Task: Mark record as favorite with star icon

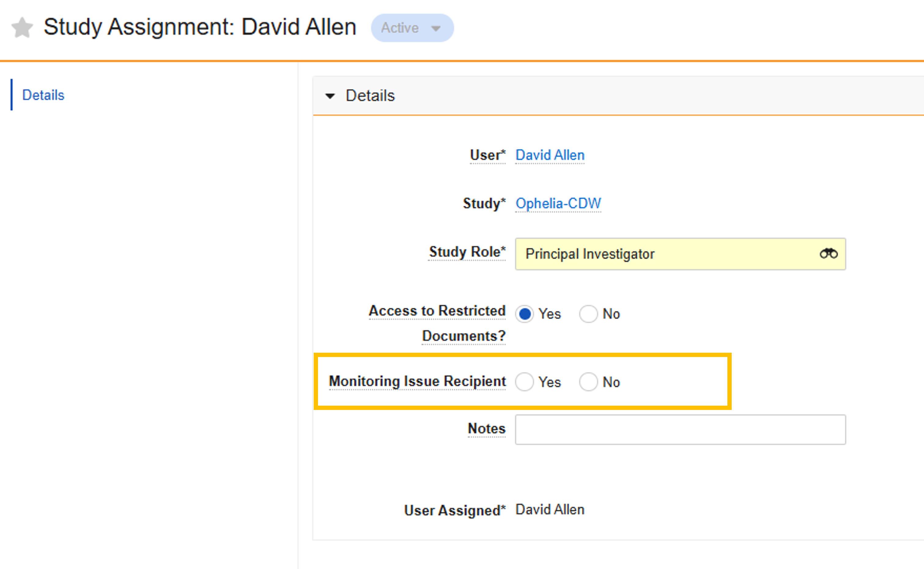Action: (x=22, y=28)
